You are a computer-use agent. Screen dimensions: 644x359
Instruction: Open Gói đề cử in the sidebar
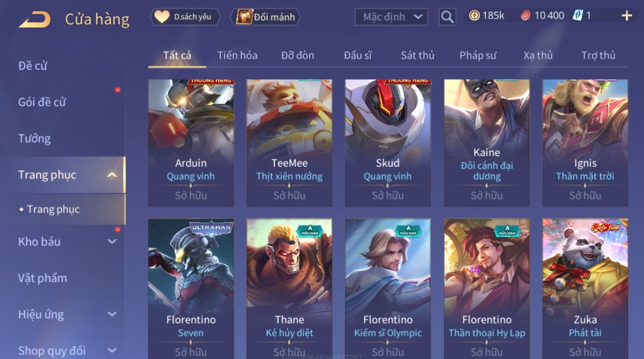pos(42,102)
